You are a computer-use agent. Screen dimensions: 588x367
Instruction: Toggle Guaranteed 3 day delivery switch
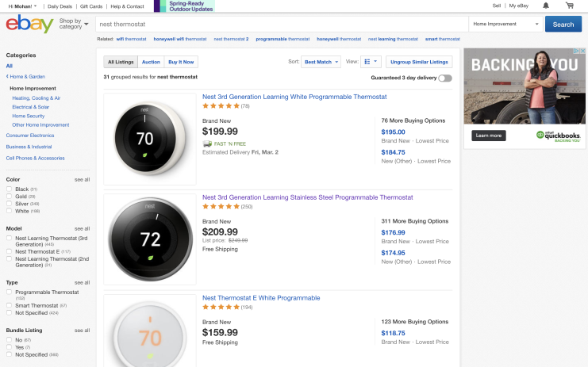click(445, 78)
